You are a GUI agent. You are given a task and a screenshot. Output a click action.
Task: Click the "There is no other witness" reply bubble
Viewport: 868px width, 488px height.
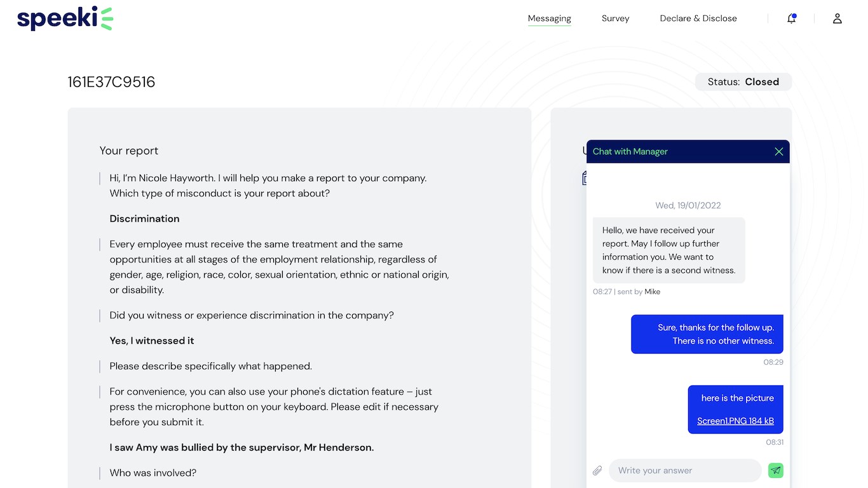pyautogui.click(x=707, y=334)
